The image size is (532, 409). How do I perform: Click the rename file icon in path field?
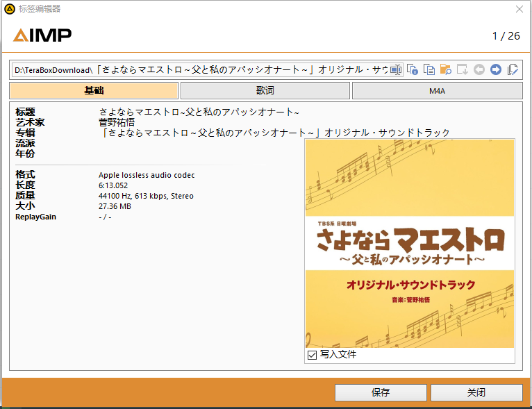click(x=396, y=69)
